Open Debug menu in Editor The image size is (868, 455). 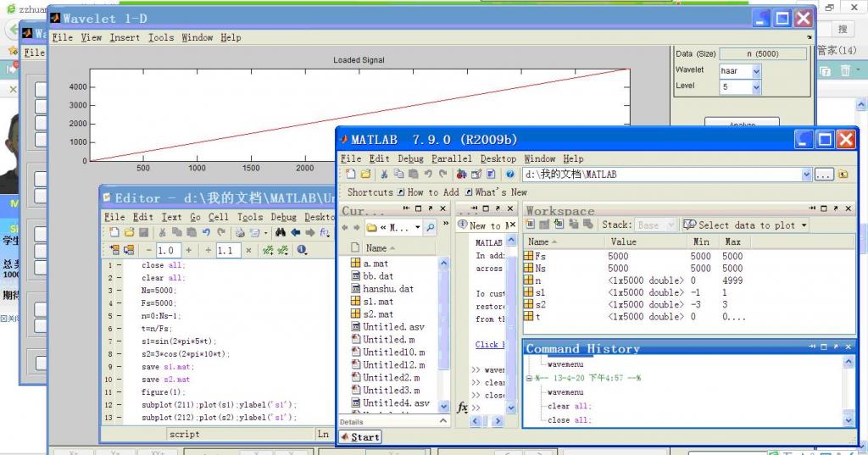[x=283, y=217]
